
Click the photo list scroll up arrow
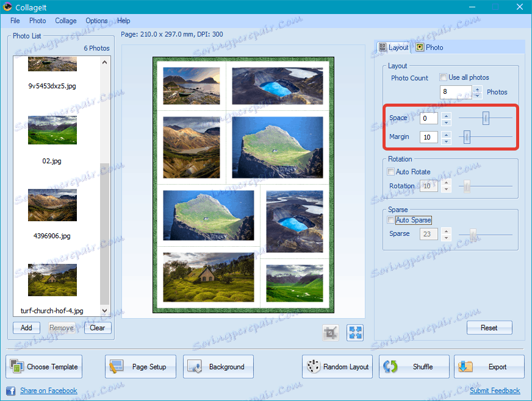point(104,62)
